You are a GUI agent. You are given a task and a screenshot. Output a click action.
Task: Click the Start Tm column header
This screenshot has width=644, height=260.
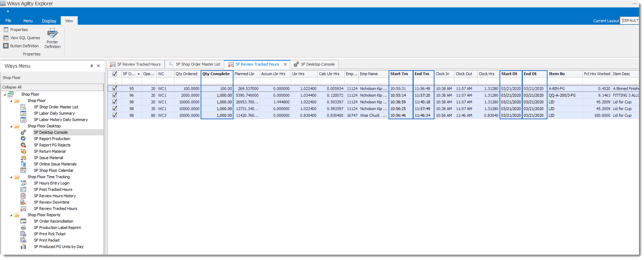pos(401,74)
